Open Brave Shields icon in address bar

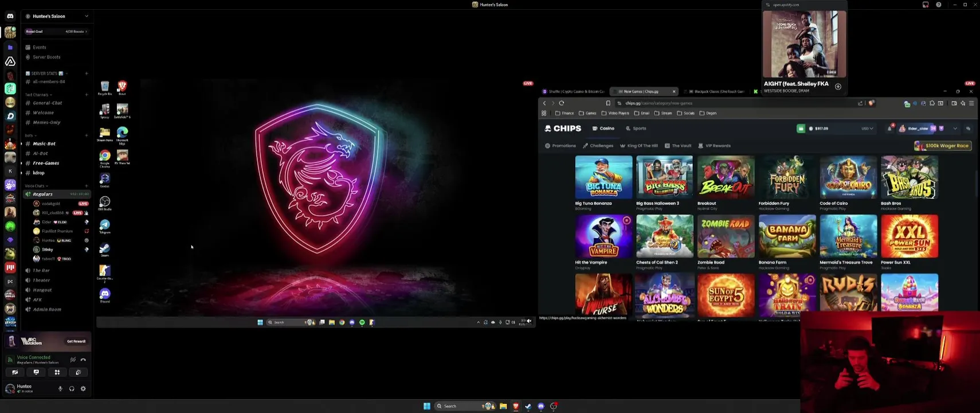pos(872,103)
